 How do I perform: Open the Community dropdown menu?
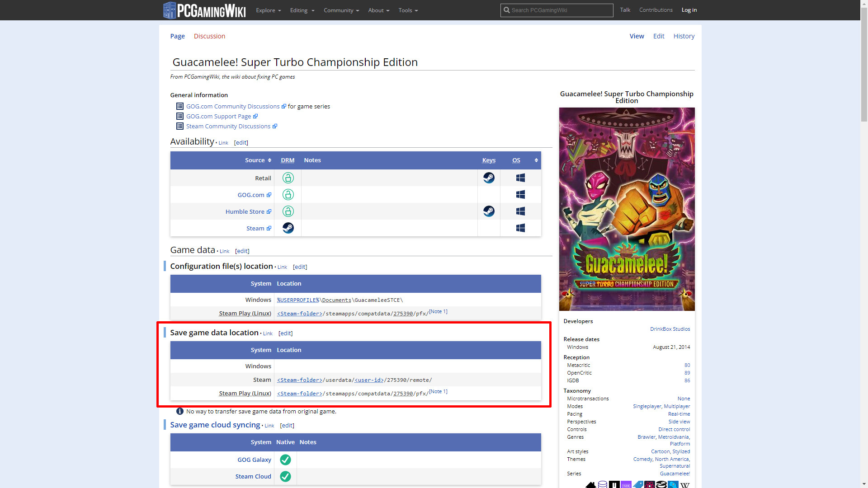(x=341, y=10)
